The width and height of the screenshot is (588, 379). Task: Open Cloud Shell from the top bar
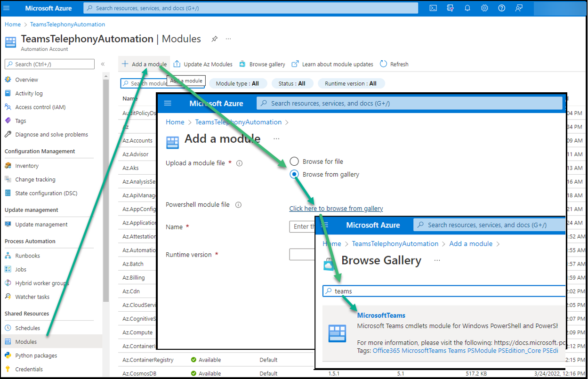(x=433, y=8)
